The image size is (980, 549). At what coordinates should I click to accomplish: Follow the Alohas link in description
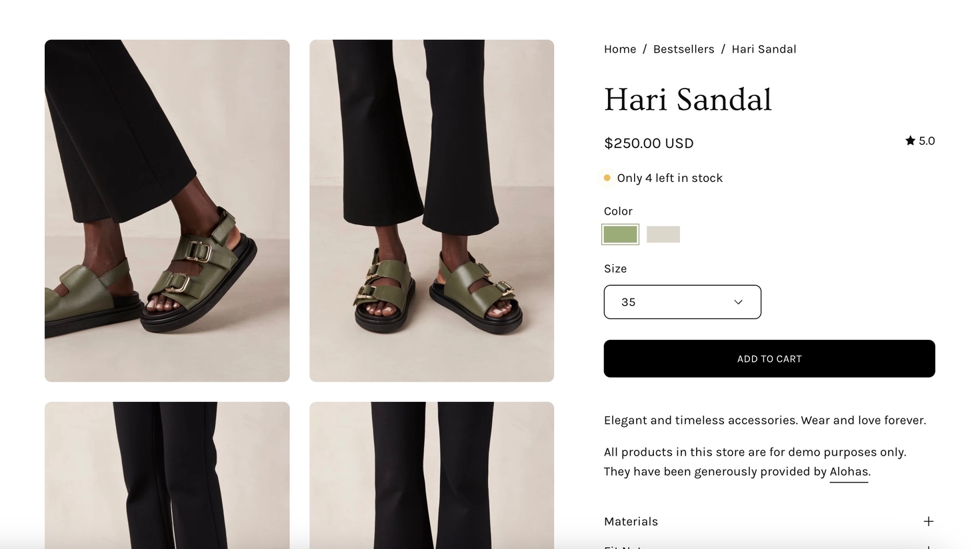[x=848, y=472]
